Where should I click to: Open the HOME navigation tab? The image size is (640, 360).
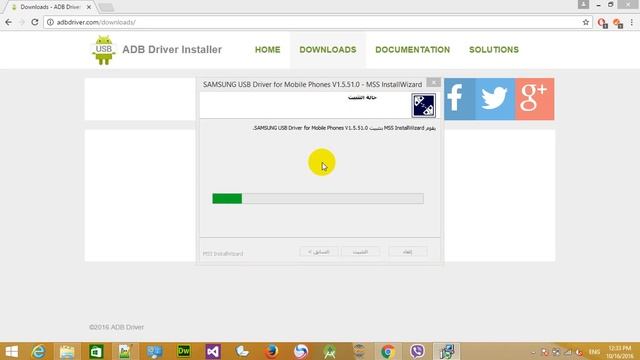click(x=268, y=50)
